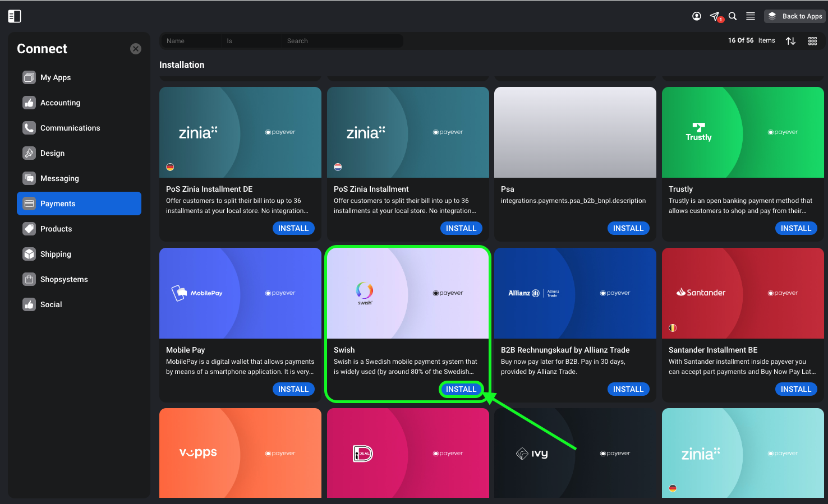Install Swish payment
This screenshot has width=828, height=504.
pos(461,389)
